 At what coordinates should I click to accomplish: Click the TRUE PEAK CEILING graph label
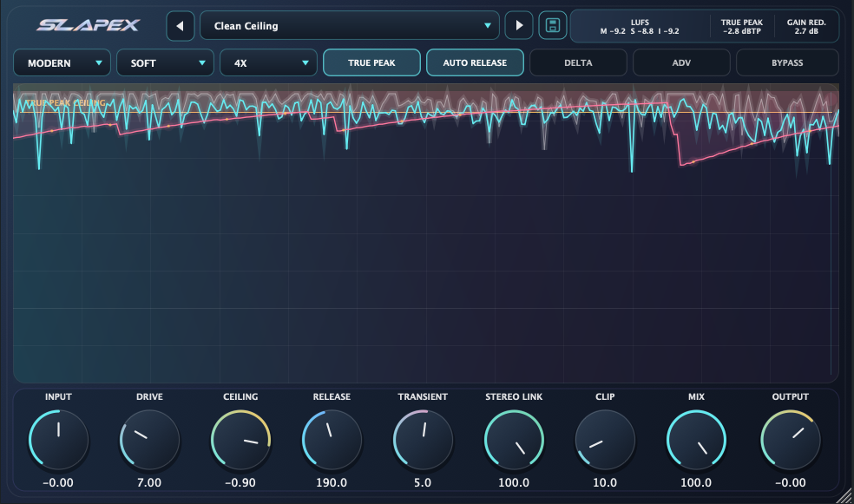(x=65, y=103)
